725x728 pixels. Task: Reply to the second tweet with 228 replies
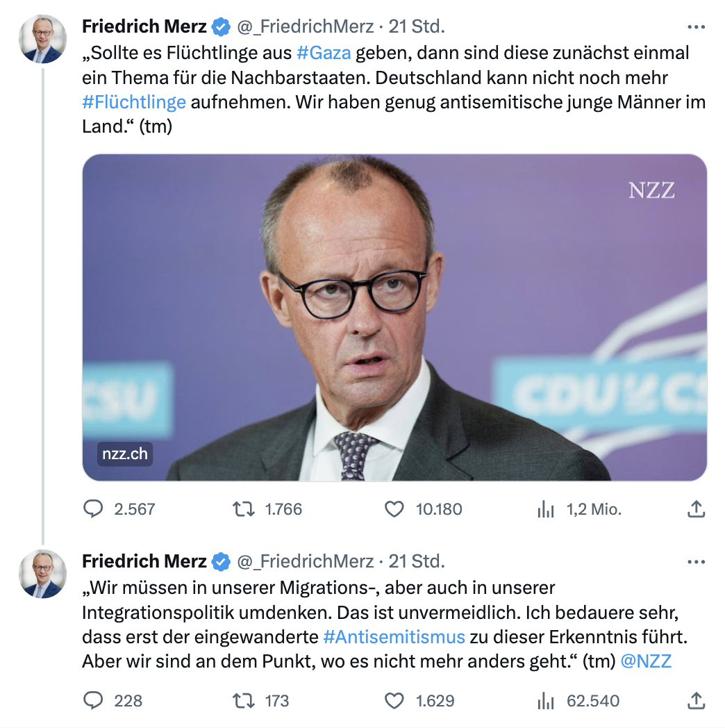pos(93,701)
